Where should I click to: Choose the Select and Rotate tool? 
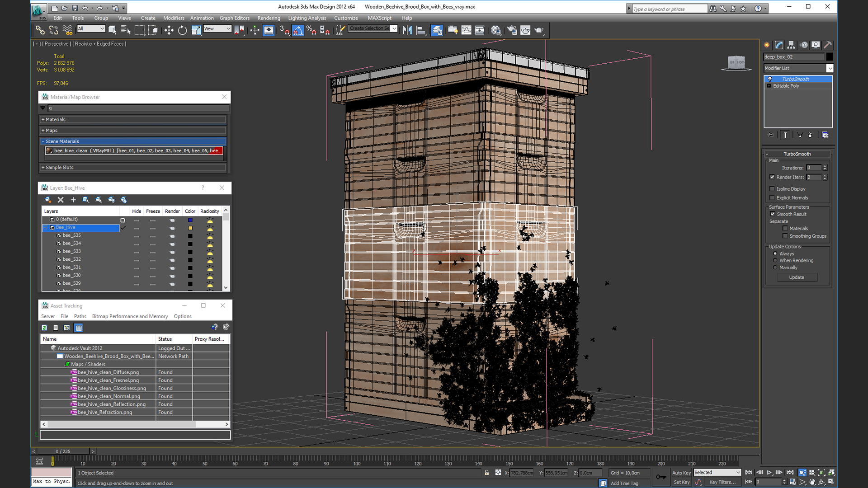(182, 30)
